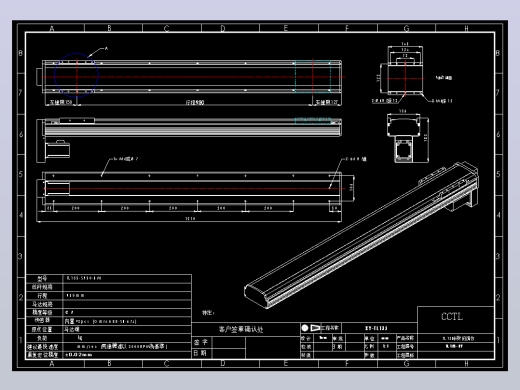The height and width of the screenshot is (390, 520).
Task: Click the ±0.02mm repeat accuracy value
Action: 79,355
